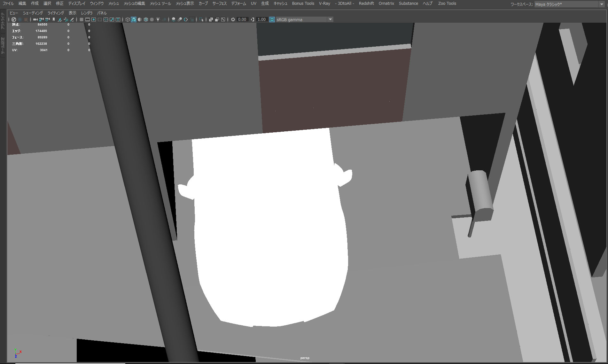Open the デフォーム menu
The height and width of the screenshot is (364, 608).
point(238,4)
